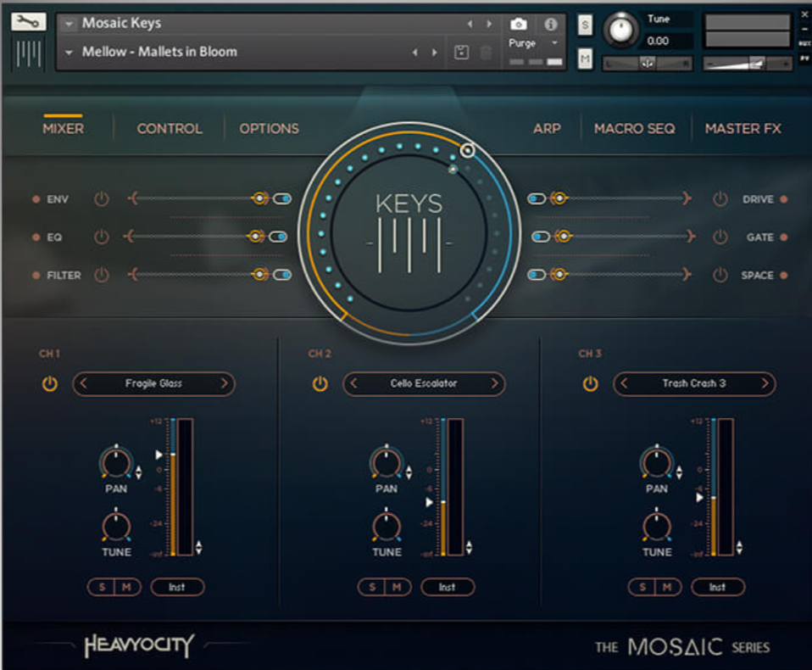
Task: Click the FILTER indicator dot
Action: pos(36,275)
